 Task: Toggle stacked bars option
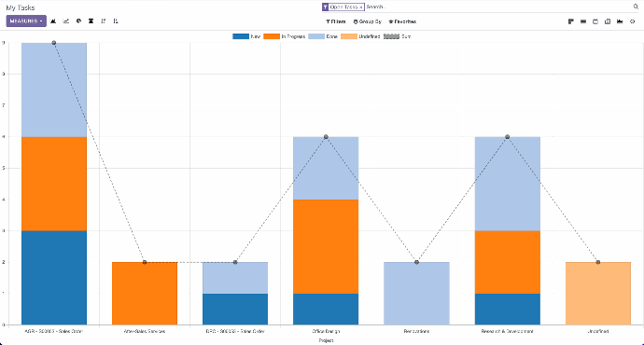tap(91, 21)
